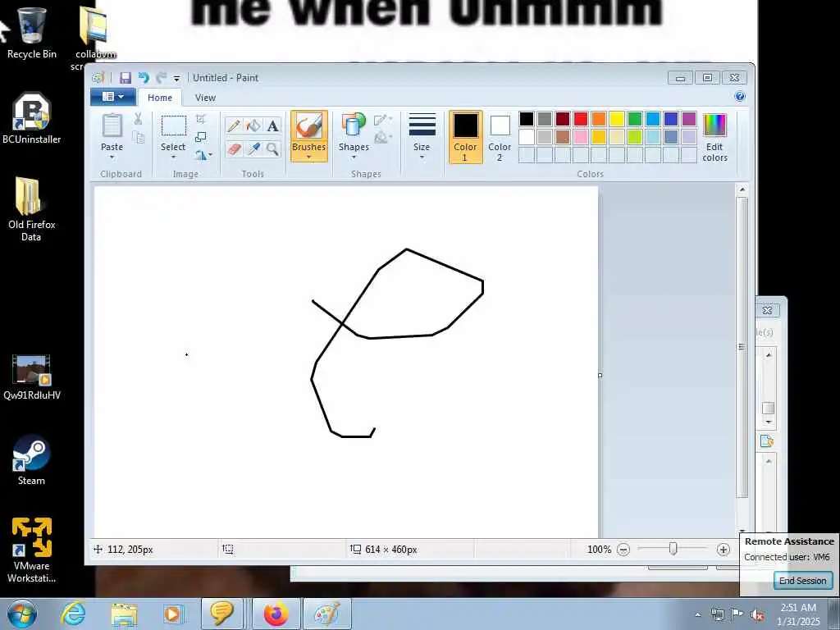Screen dimensions: 840x630
Task: Expand the Shape outline dropdown
Action: [383, 120]
